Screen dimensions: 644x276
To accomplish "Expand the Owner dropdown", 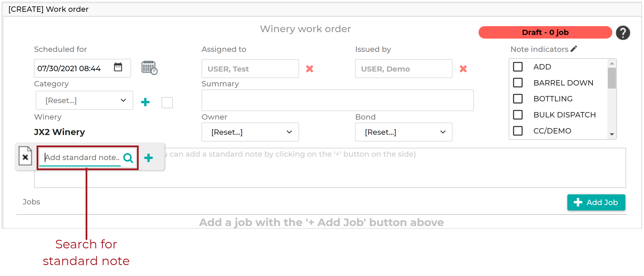I will [x=250, y=132].
